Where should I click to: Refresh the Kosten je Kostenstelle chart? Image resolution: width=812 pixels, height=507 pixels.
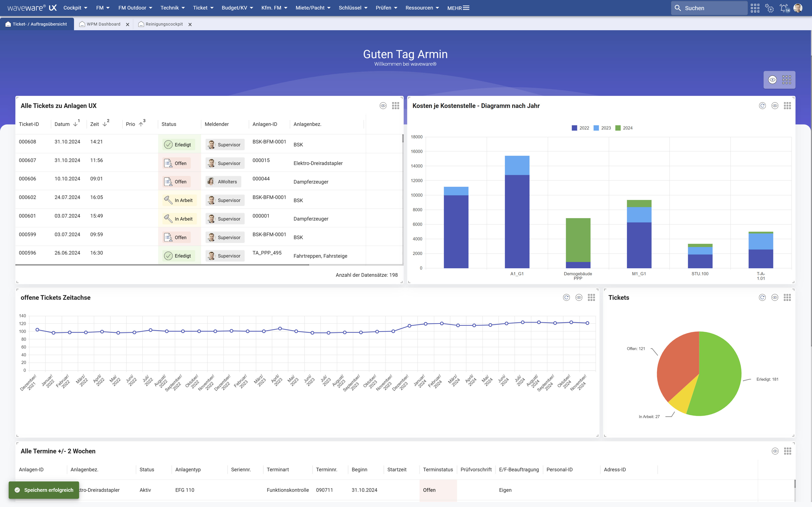pos(762,106)
